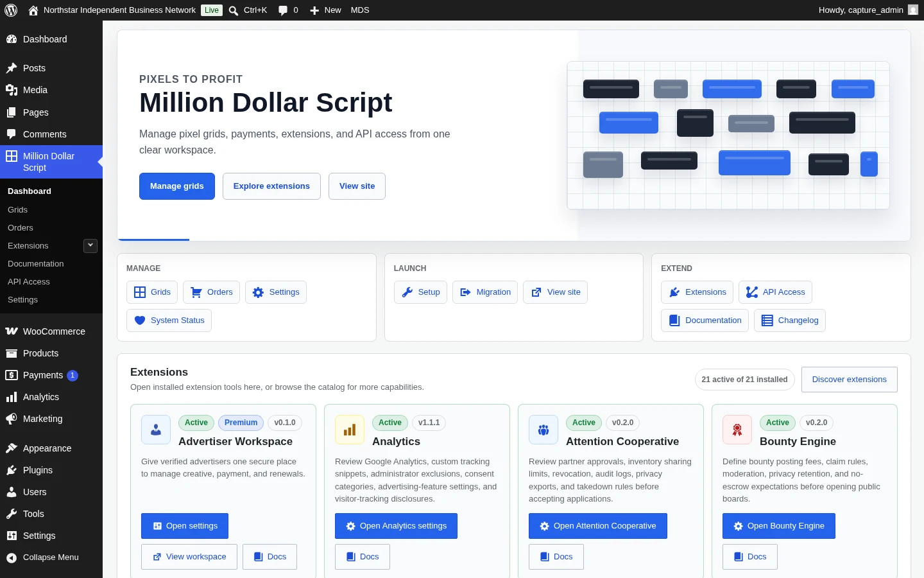Viewport: 924px width, 578px height.
Task: Click the Advertiser Workspace extension icon
Action: coord(156,430)
